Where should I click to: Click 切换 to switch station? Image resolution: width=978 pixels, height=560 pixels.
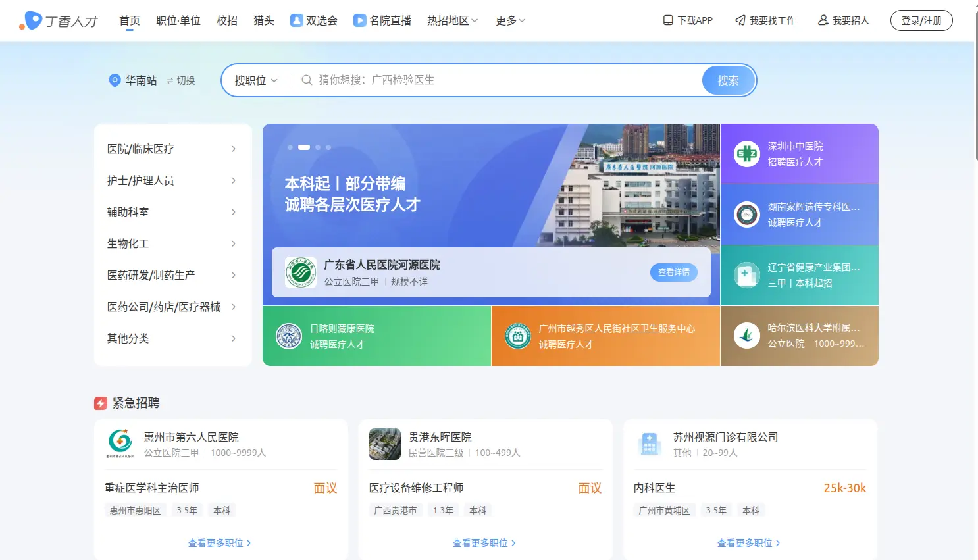(x=181, y=80)
